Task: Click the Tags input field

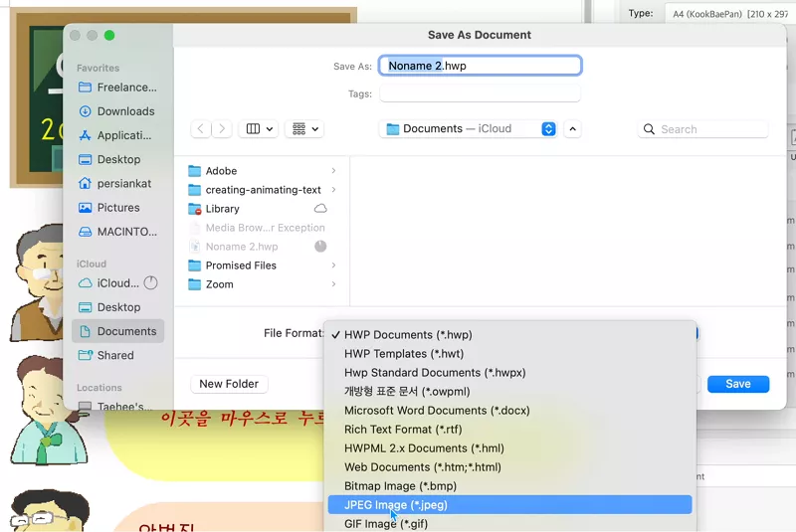Action: (480, 93)
